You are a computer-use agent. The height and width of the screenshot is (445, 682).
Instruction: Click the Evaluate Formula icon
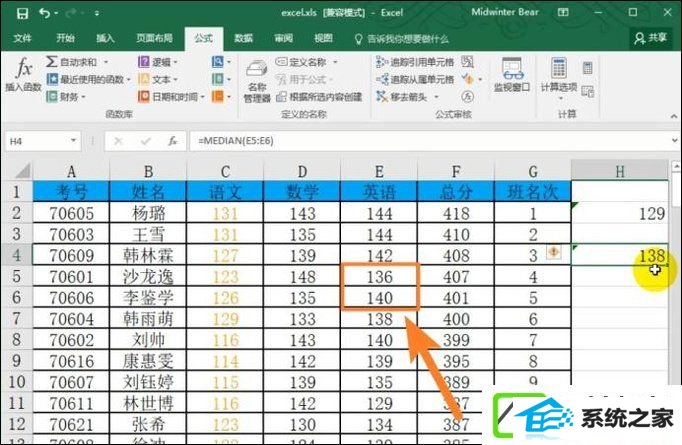468,96
